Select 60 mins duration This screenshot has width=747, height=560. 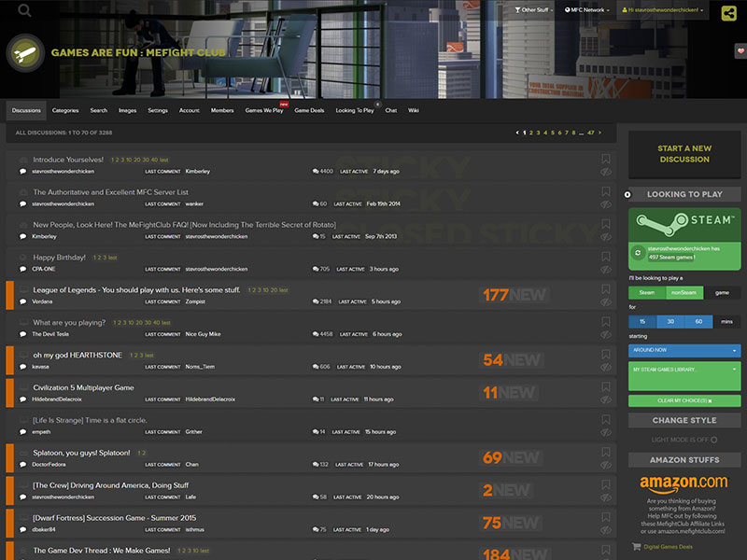pos(698,322)
